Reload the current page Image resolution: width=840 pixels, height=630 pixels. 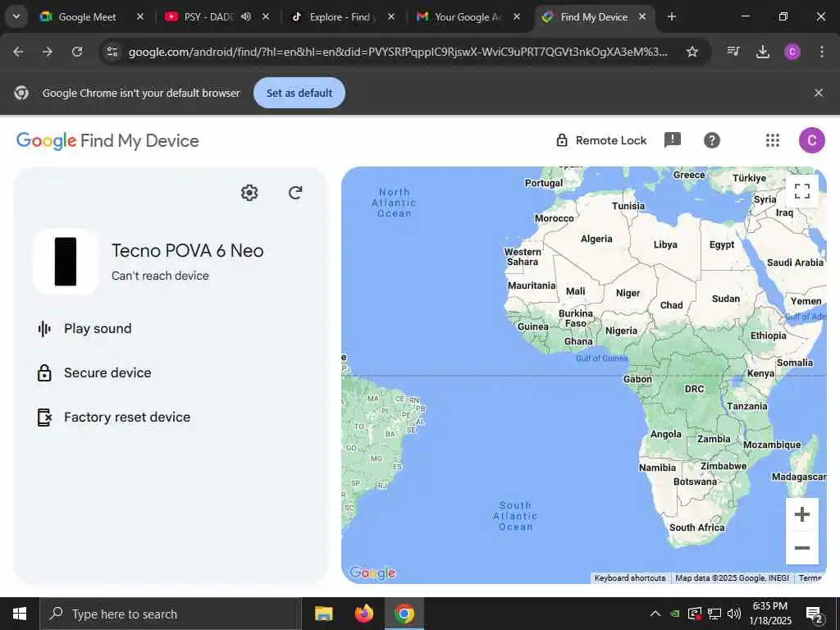tap(77, 52)
